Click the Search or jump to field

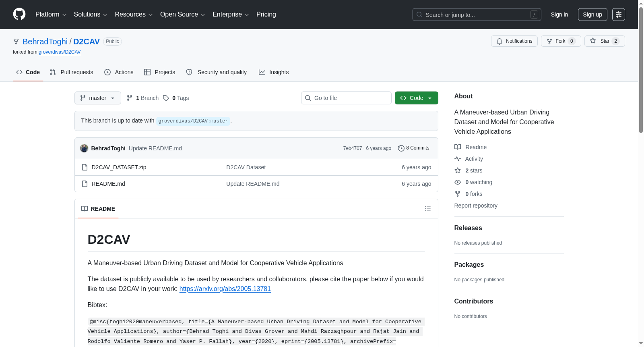pos(477,15)
